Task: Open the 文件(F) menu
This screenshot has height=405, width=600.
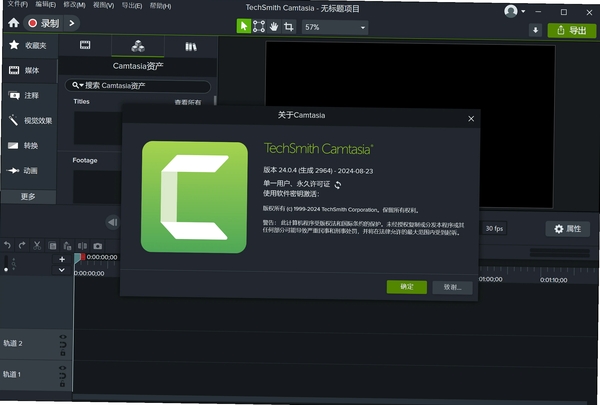Action: coord(18,4)
